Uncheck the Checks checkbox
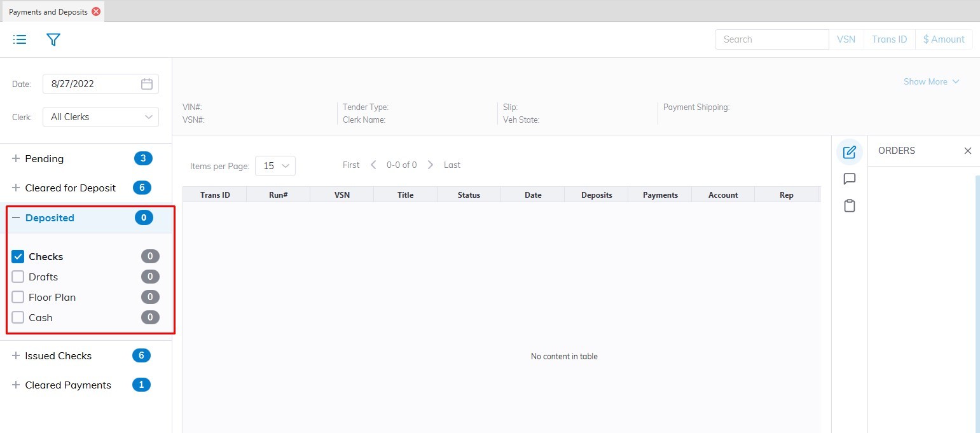The width and height of the screenshot is (980, 433). pos(18,257)
